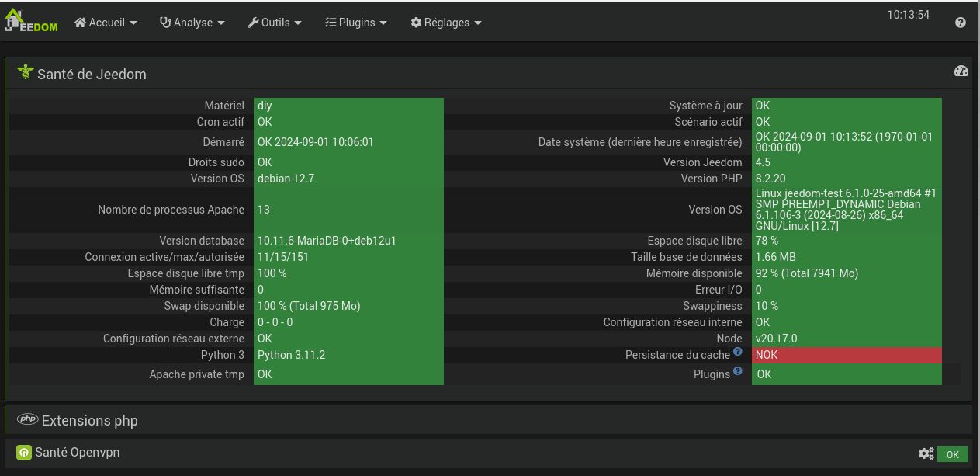This screenshot has width=980, height=476.
Task: Open the Plugins navigation menu
Action: click(x=355, y=23)
